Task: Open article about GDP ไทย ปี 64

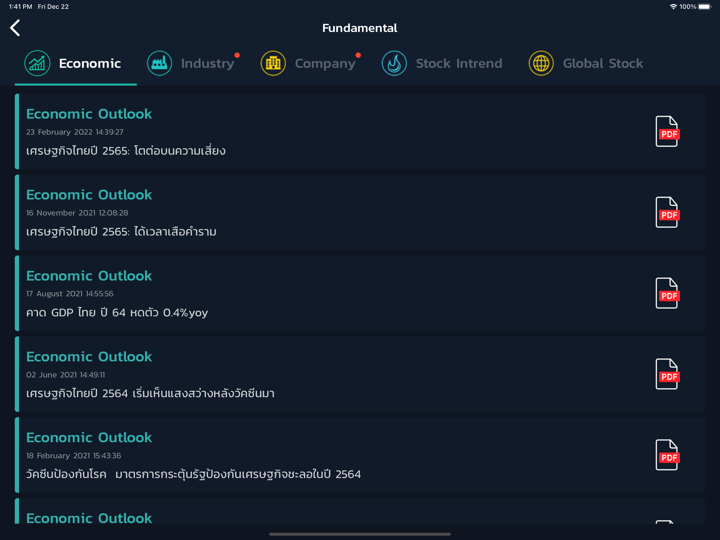Action: (x=117, y=312)
